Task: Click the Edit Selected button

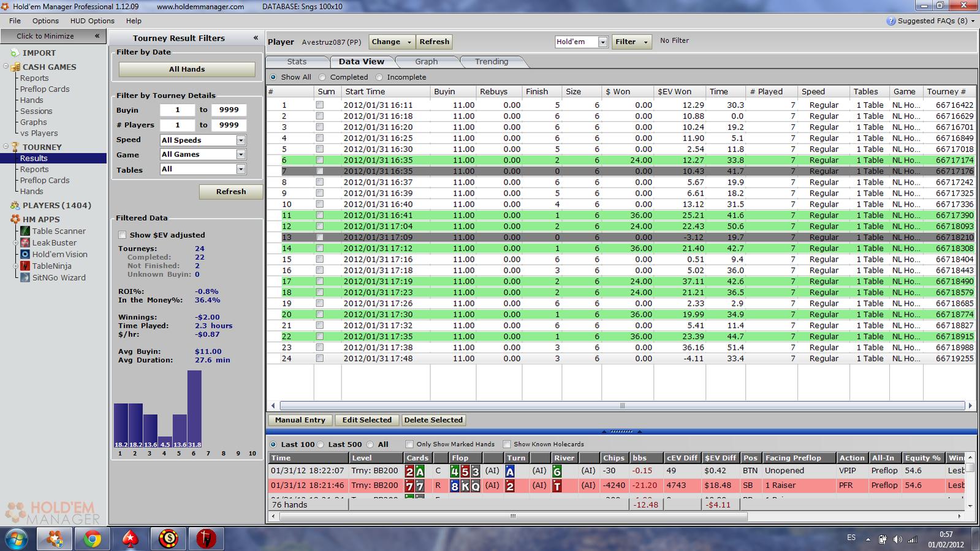Action: point(367,420)
